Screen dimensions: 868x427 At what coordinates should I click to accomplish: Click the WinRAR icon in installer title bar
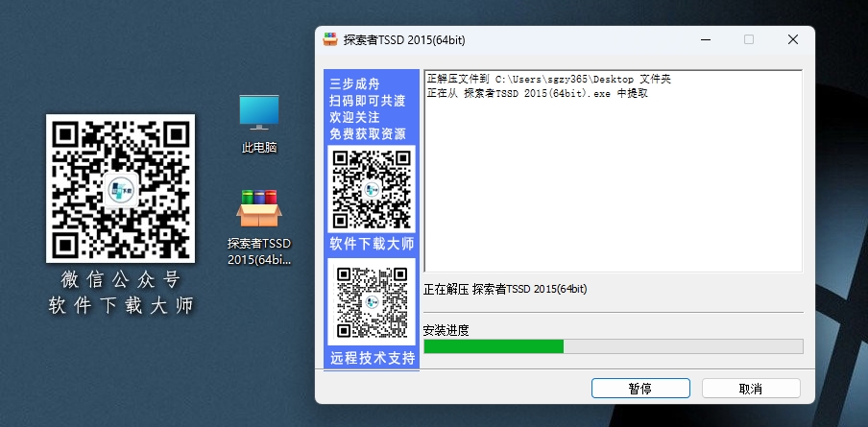pyautogui.click(x=330, y=40)
